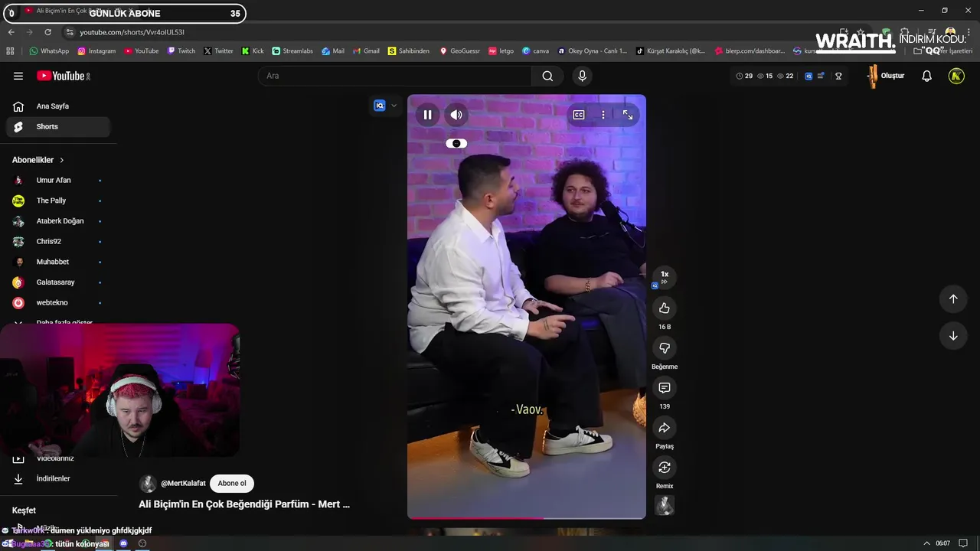
Task: Open Umur Afan subscription
Action: pyautogui.click(x=58, y=181)
